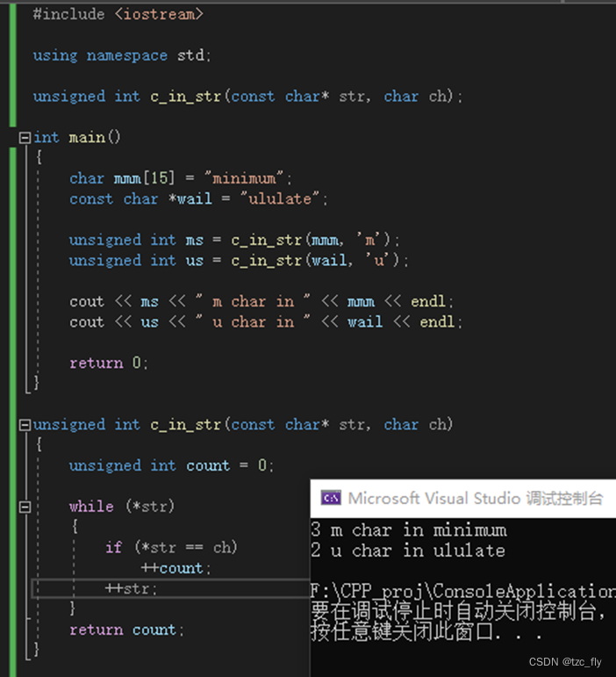Click the '++count;' statement
616x677 pixels.
[176, 568]
